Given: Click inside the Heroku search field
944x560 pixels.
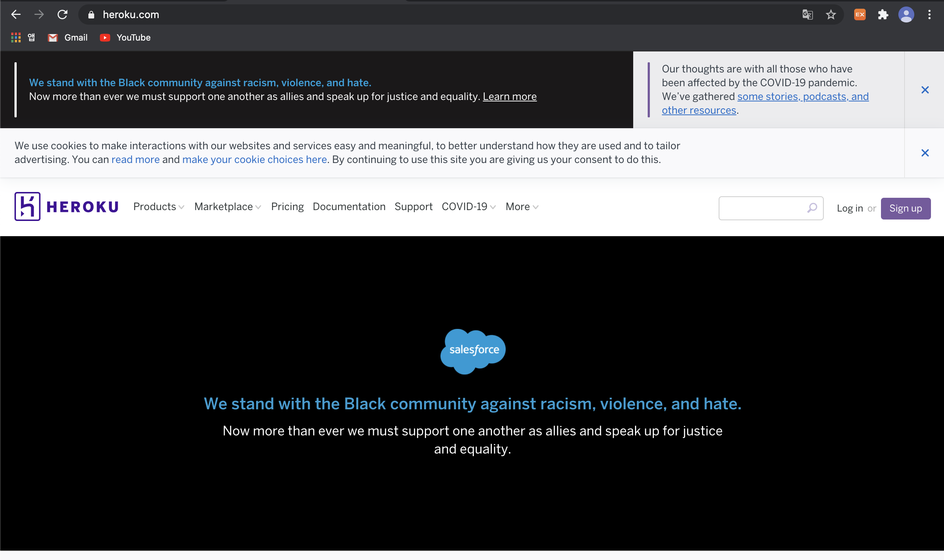Looking at the screenshot, I should pyautogui.click(x=762, y=208).
